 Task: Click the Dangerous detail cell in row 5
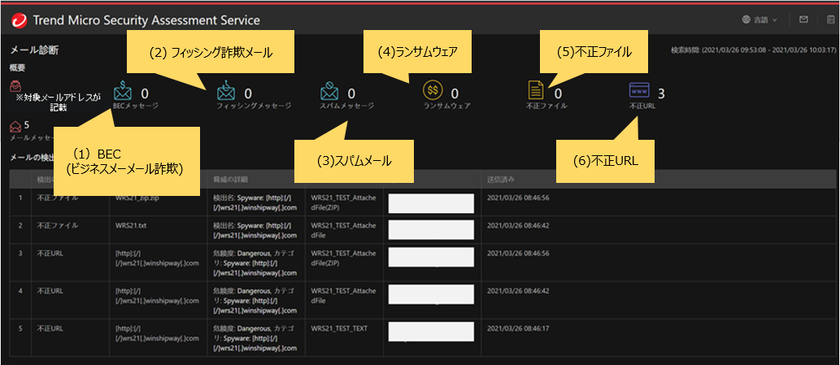click(254, 338)
